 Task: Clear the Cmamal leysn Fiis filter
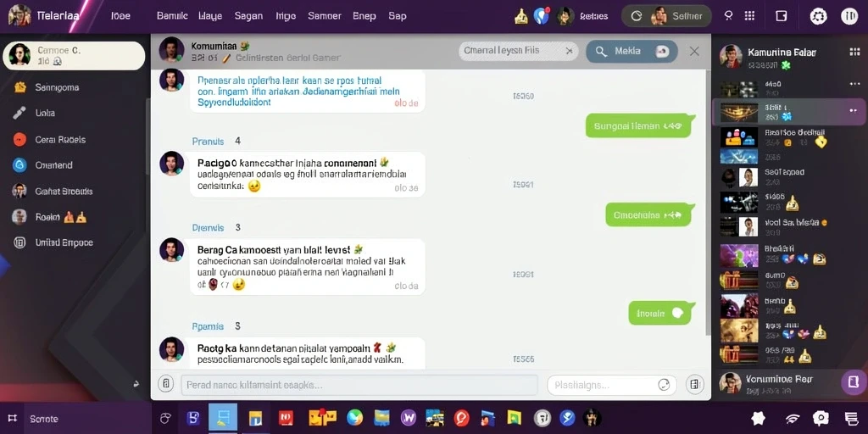click(569, 51)
